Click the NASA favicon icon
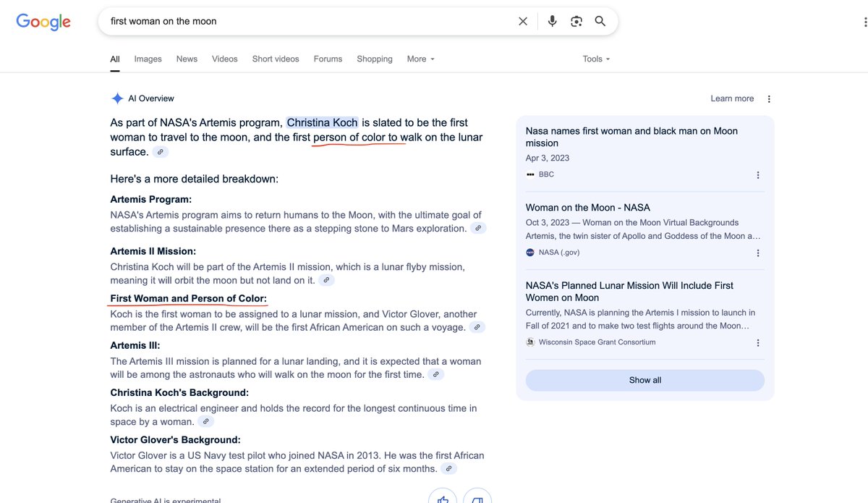This screenshot has width=868, height=503. [530, 253]
